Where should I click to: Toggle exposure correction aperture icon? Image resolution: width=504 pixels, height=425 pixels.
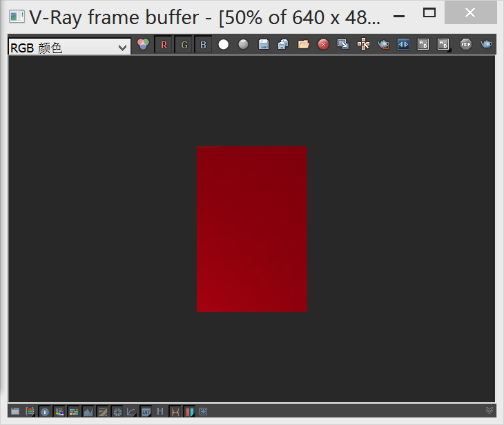(117, 411)
